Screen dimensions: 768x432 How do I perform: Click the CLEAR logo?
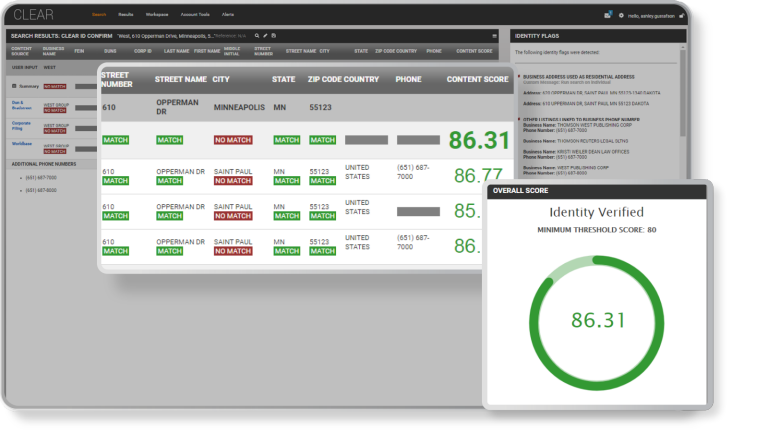click(35, 15)
